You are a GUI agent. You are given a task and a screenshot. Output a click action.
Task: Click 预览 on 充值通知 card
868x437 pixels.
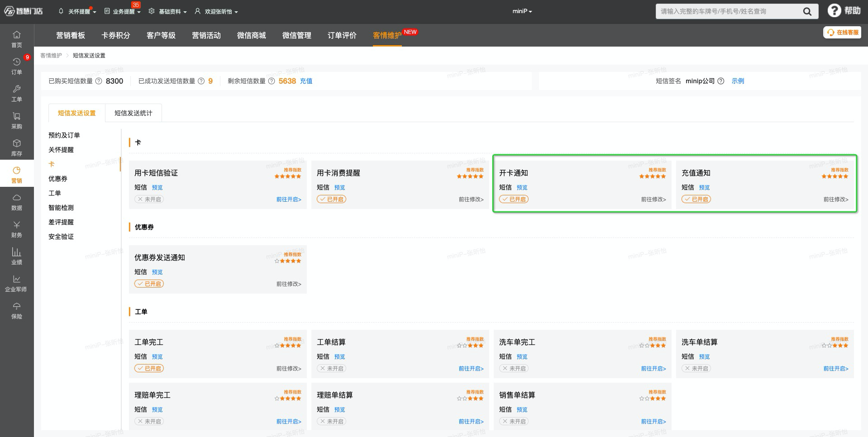coord(704,187)
